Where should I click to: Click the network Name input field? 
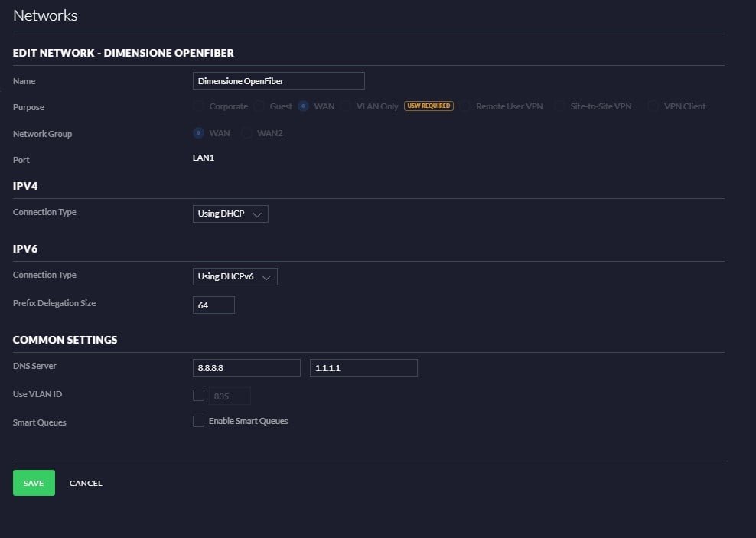click(279, 80)
